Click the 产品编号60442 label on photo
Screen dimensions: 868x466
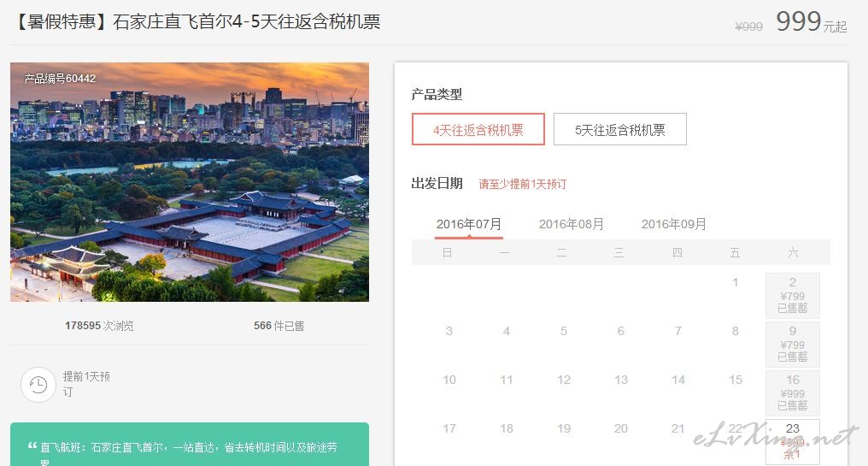pos(60,79)
